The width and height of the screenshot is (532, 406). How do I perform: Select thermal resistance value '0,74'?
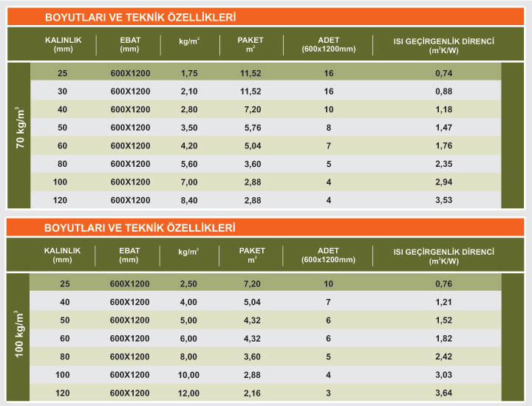click(x=444, y=73)
